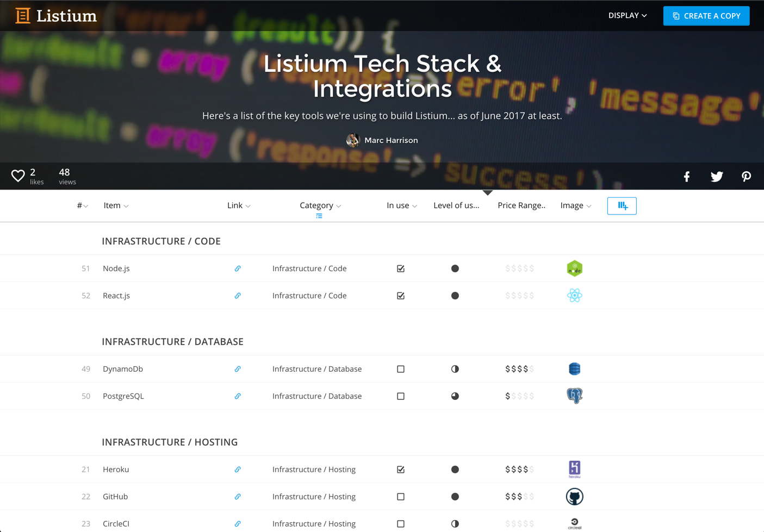Share list on Pinterest
Viewport: 764px width, 532px height.
[x=746, y=177]
